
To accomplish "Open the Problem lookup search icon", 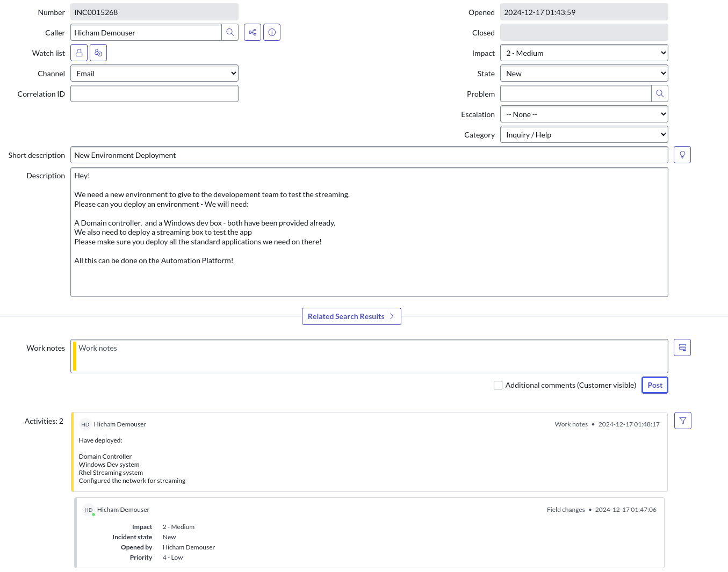I will (660, 93).
